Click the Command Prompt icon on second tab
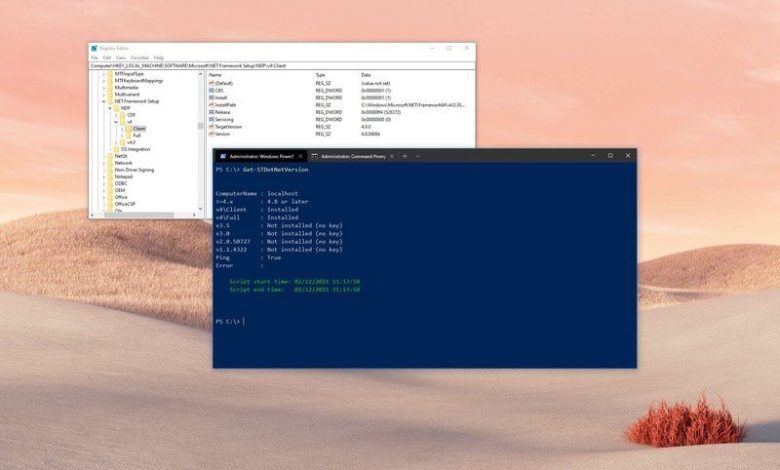780x470 pixels. (314, 156)
